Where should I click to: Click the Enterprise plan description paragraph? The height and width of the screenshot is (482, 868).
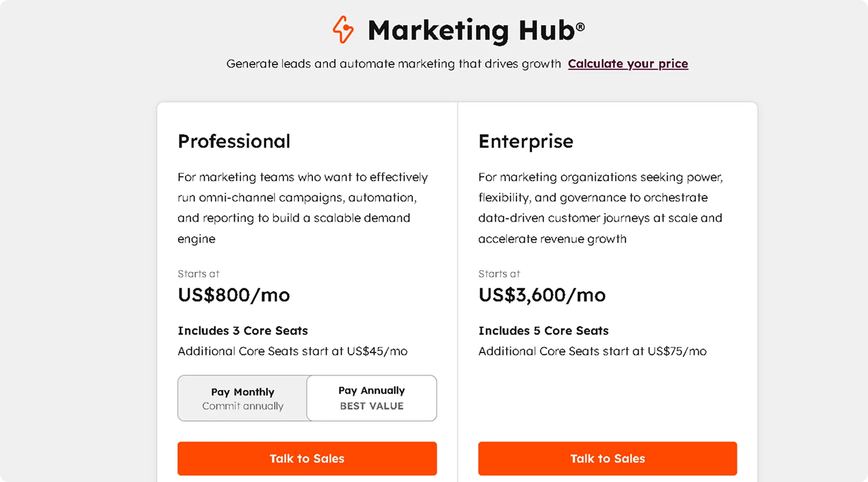pyautogui.click(x=600, y=207)
